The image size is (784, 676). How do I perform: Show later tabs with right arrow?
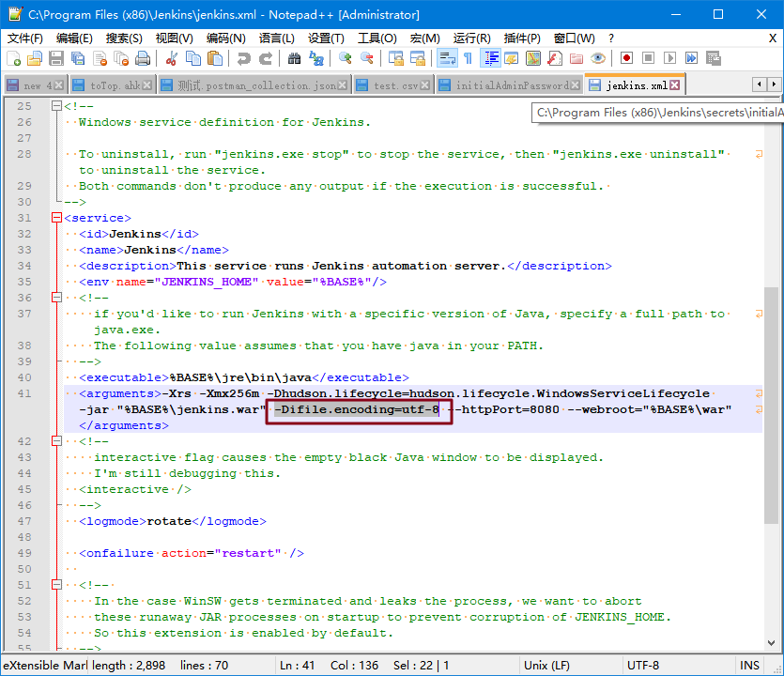(773, 84)
